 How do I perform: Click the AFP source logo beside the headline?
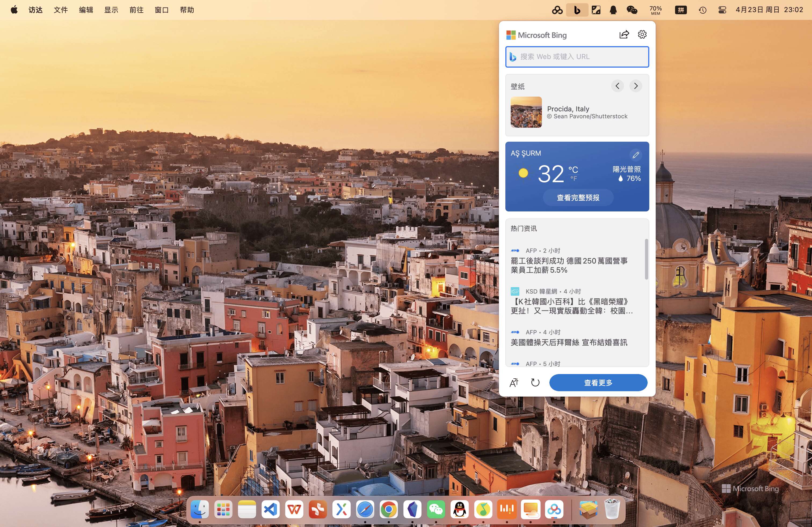click(515, 250)
